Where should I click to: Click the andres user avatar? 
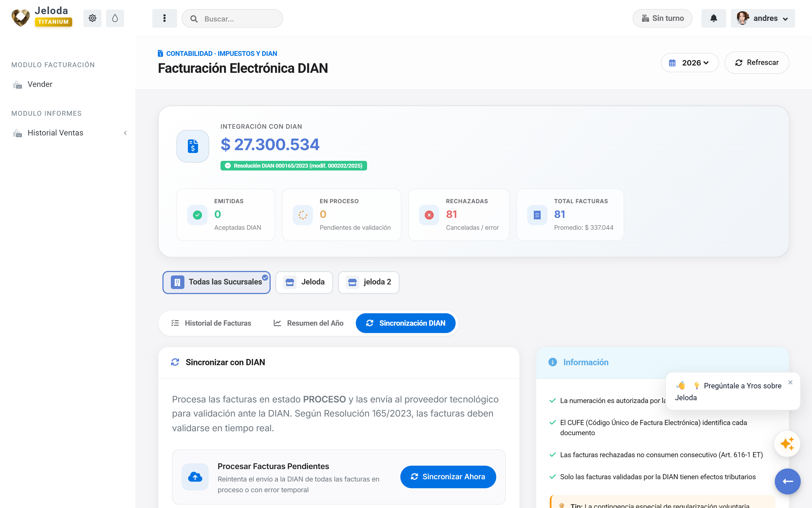743,18
